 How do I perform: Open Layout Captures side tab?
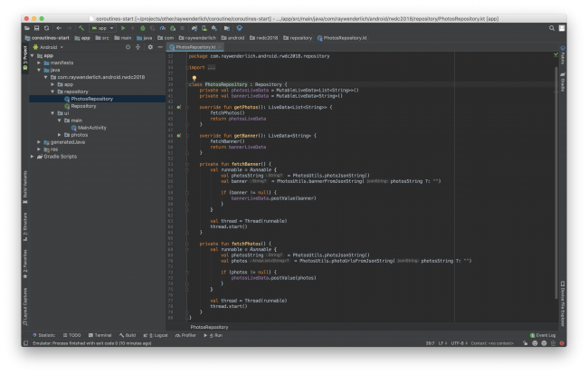click(x=25, y=306)
